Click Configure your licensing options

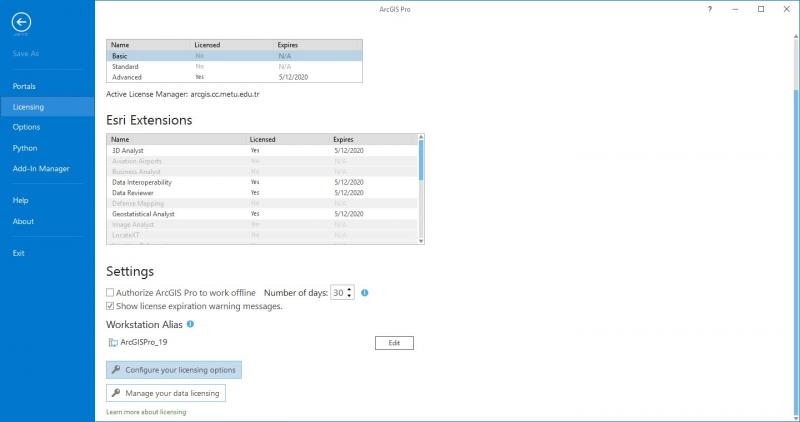[173, 370]
